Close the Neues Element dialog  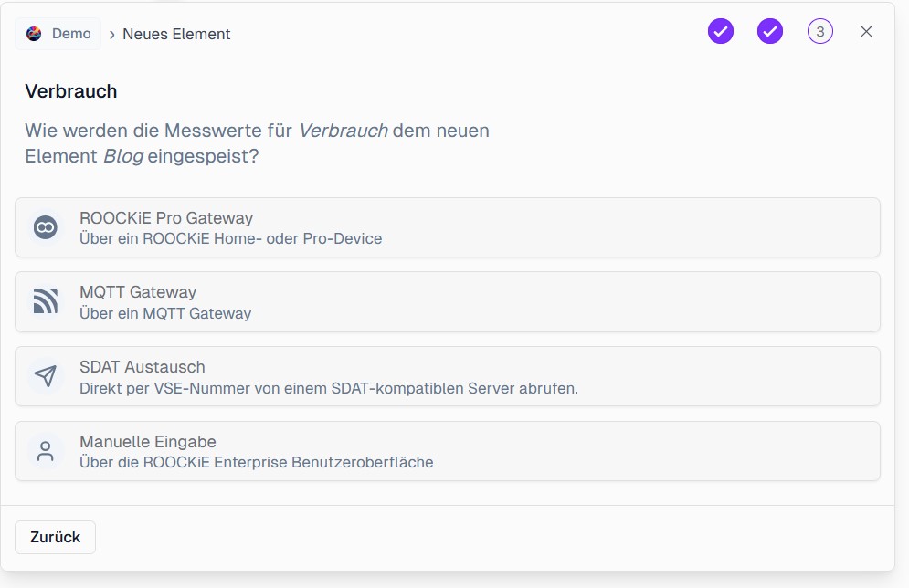point(867,32)
